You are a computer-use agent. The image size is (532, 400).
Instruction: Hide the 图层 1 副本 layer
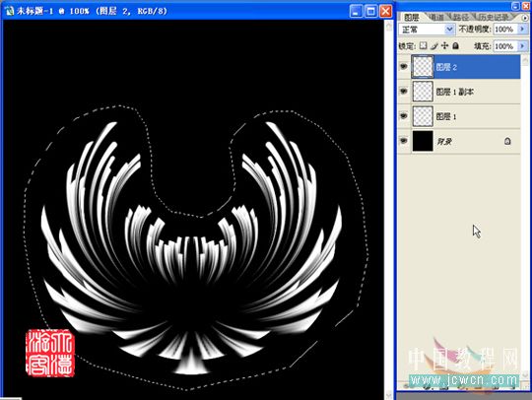[403, 92]
